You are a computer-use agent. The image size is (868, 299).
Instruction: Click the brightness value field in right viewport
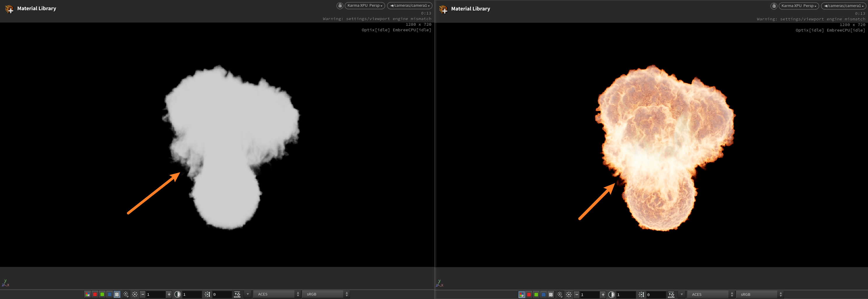click(590, 295)
